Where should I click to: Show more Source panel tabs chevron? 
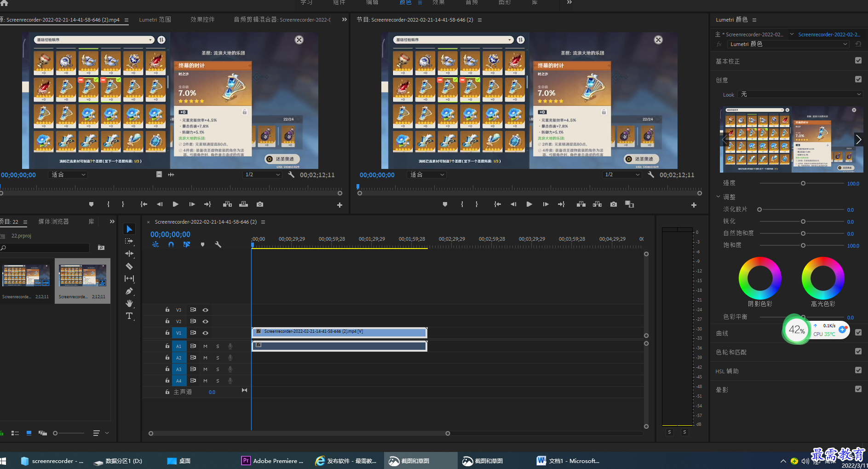(x=345, y=19)
